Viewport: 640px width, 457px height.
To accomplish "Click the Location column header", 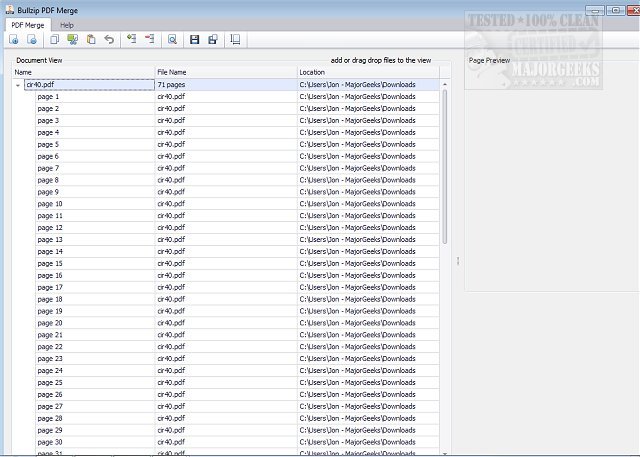I will [x=365, y=72].
